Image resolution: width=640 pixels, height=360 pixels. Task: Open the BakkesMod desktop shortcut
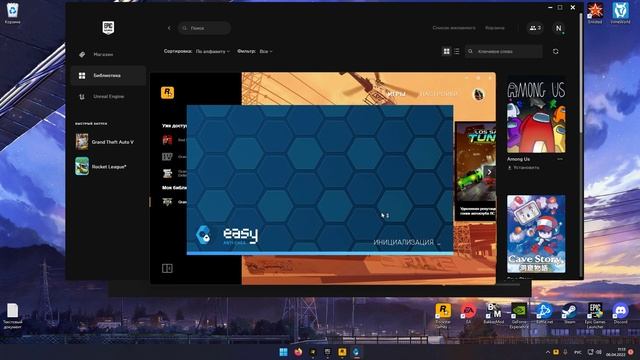[x=493, y=313]
